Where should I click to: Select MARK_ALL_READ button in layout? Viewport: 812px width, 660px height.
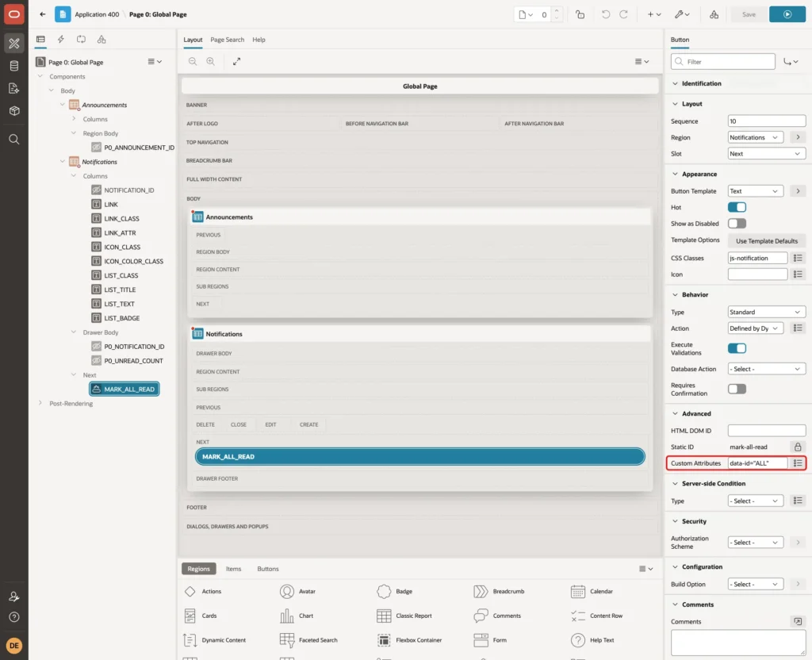(x=420, y=456)
